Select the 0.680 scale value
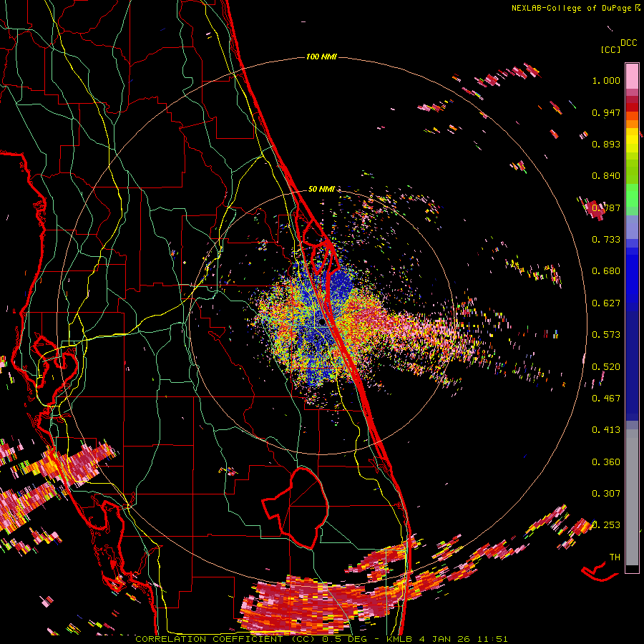The height and width of the screenshot is (644, 644). click(x=606, y=271)
